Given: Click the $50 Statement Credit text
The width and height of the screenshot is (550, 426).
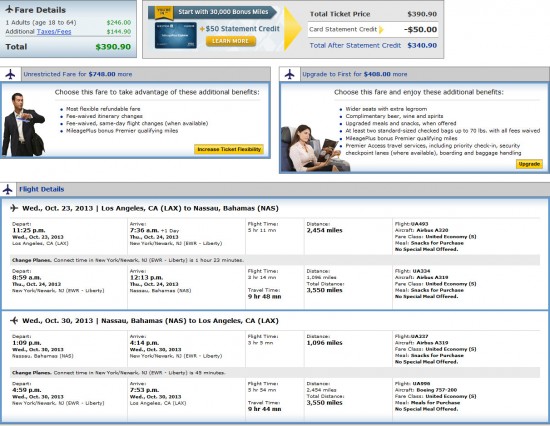Looking at the screenshot, I should coord(242,29).
